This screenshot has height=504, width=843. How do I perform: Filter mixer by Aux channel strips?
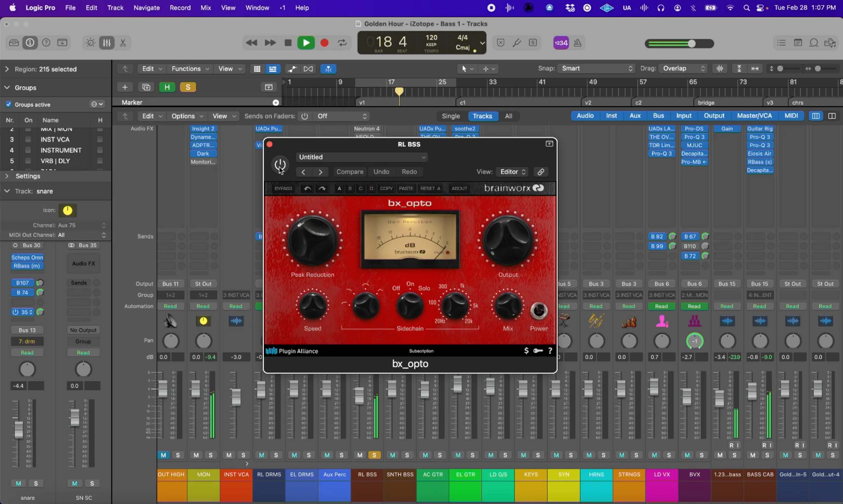pos(635,116)
